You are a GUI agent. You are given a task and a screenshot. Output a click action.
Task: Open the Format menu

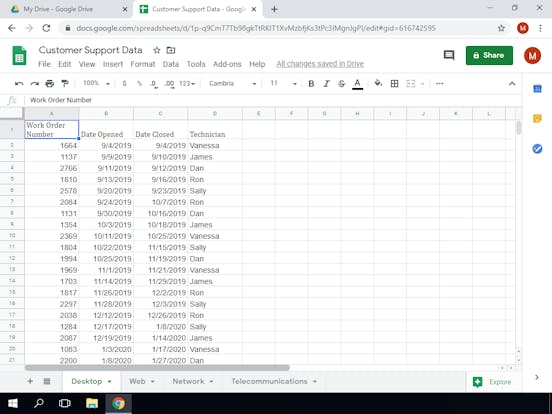point(143,64)
